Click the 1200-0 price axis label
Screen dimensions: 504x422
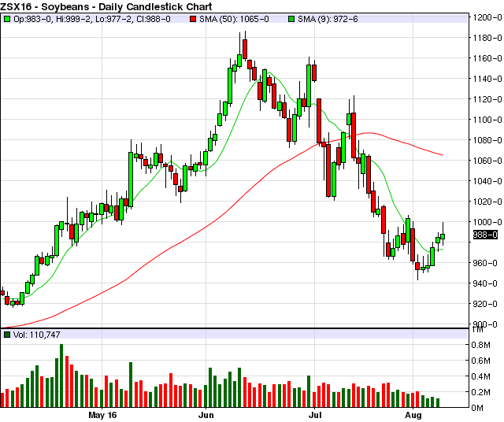pos(487,17)
